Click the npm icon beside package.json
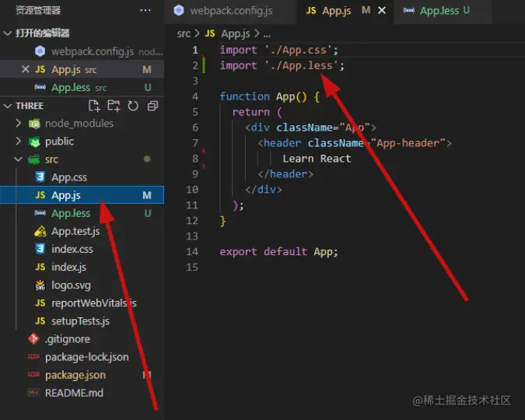Image resolution: width=525 pixels, height=420 pixels. [x=33, y=374]
